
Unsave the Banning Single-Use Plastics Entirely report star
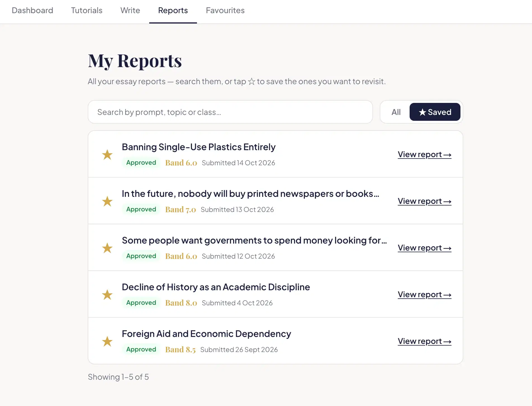coord(107,154)
